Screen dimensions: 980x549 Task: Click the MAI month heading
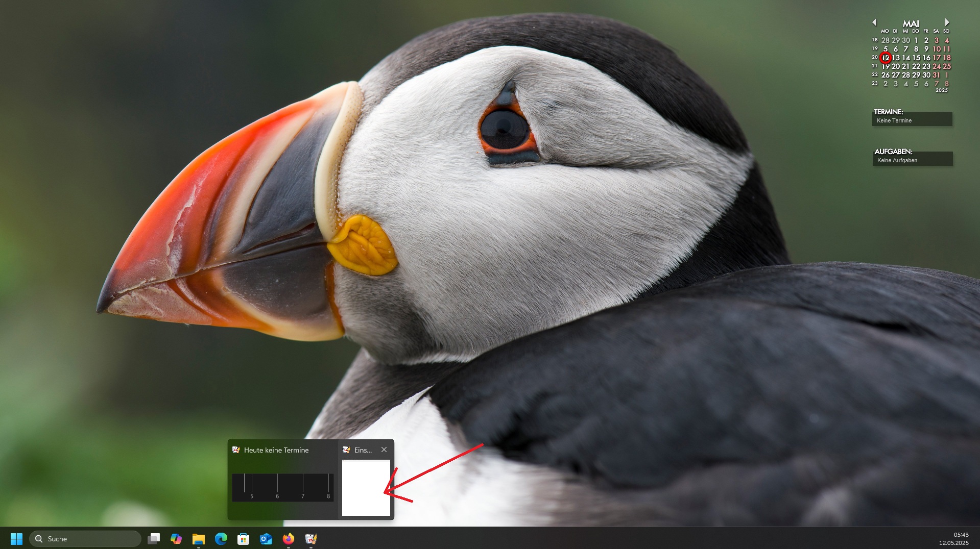pyautogui.click(x=911, y=23)
